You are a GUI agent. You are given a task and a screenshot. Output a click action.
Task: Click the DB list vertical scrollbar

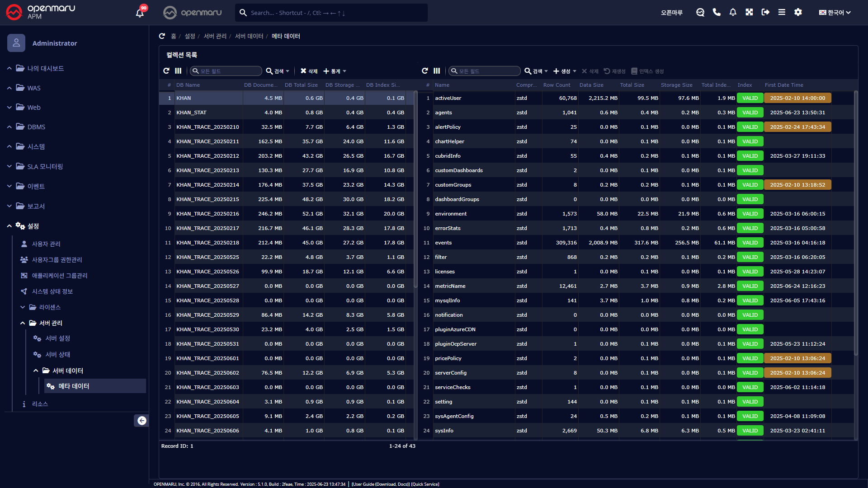point(415,190)
